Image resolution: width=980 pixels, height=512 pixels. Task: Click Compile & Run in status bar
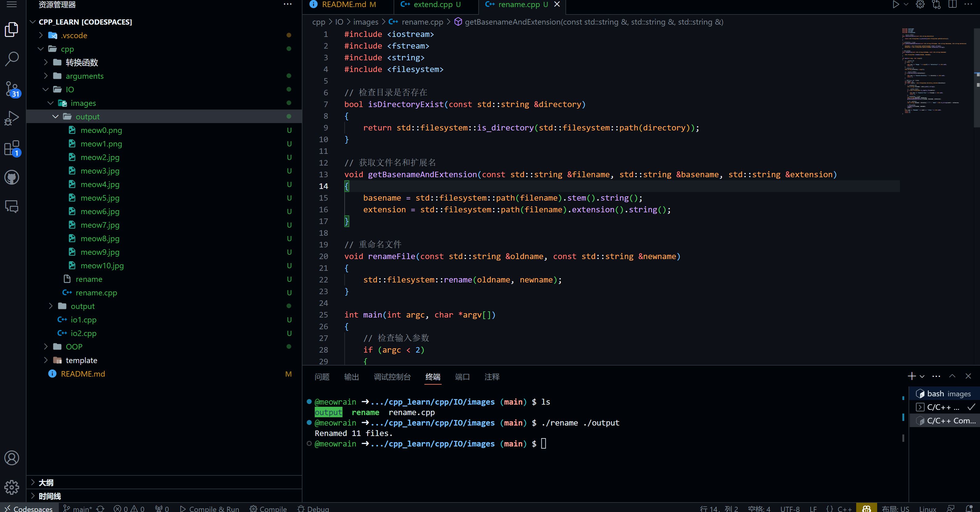210,509
